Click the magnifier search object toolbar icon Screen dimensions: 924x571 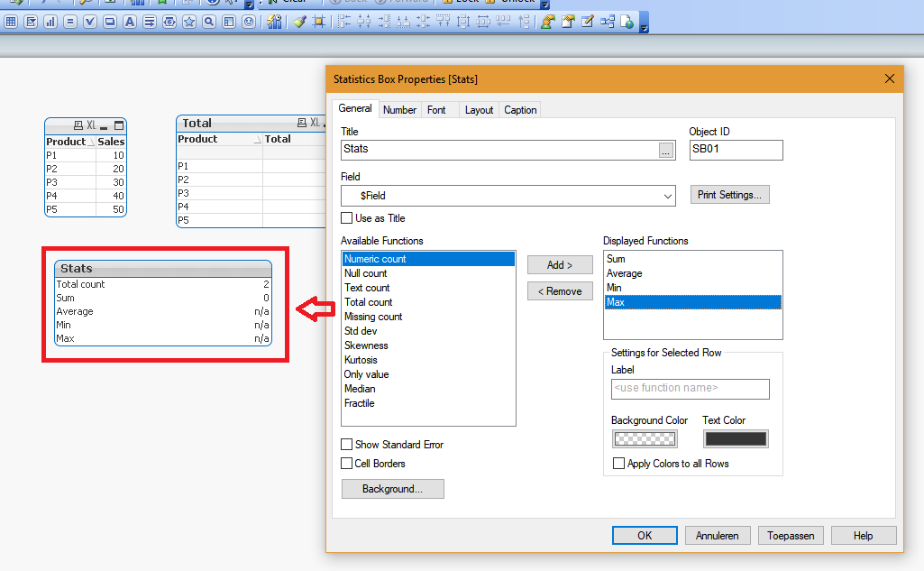[209, 22]
